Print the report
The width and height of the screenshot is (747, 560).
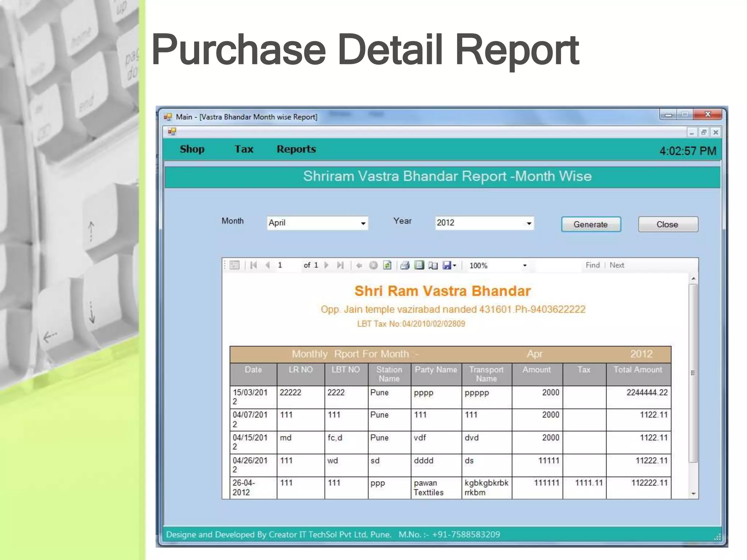click(x=405, y=265)
